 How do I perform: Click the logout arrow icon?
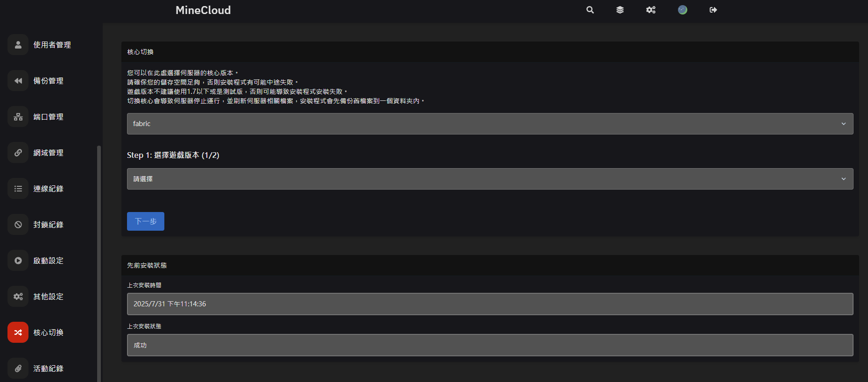tap(713, 10)
